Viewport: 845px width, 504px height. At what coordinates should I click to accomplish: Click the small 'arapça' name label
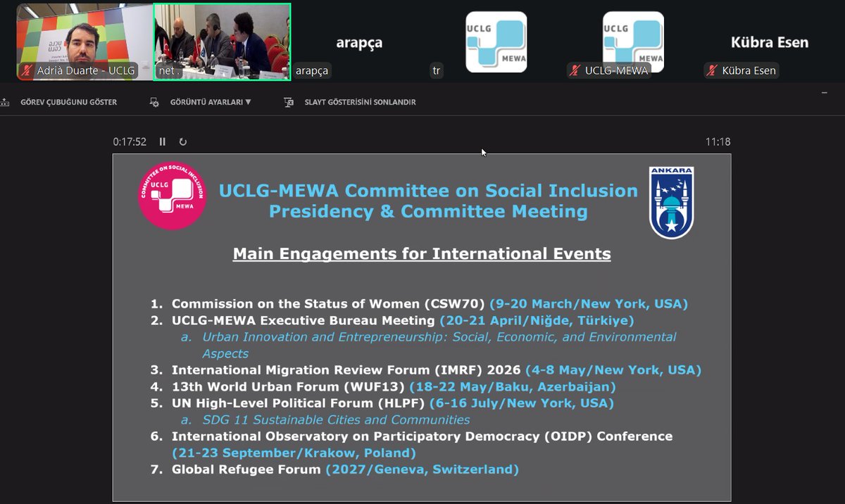click(x=312, y=70)
